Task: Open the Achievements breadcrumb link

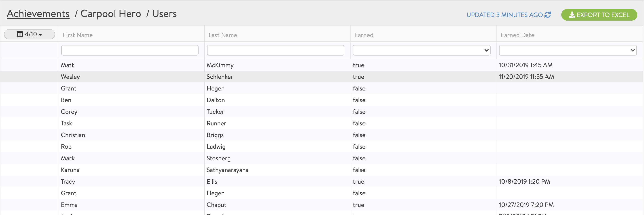Action: (38, 14)
